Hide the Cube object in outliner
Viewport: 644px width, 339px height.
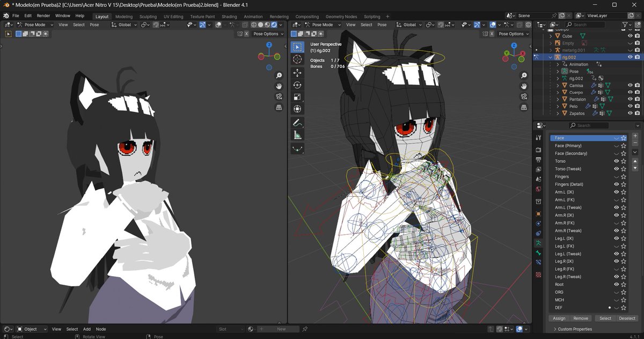coord(630,36)
